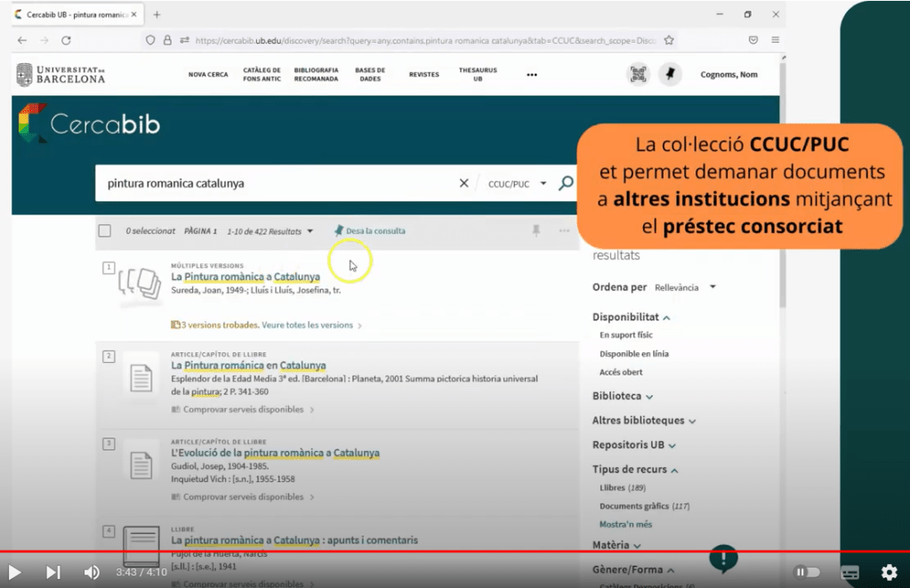Open the Bases de Dades menu item
Screen dimensions: 910x588
[370, 75]
